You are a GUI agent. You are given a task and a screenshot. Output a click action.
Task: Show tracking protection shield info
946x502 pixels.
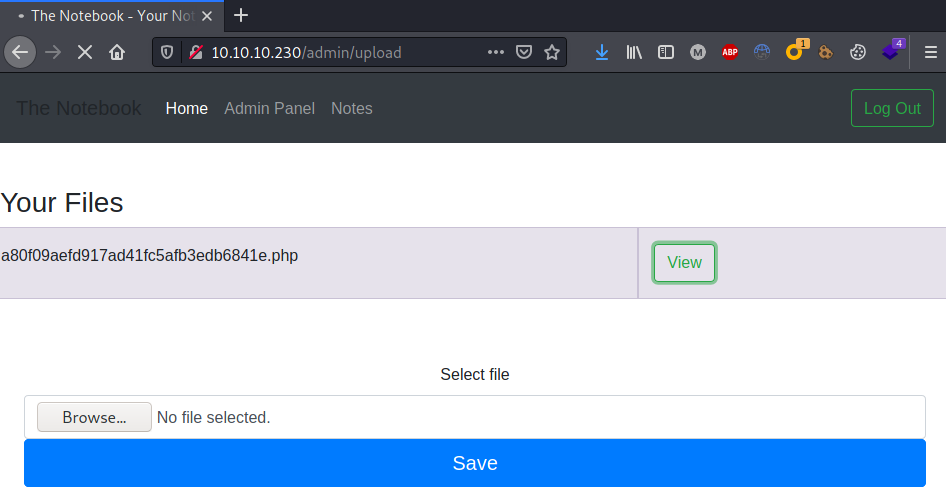[167, 52]
